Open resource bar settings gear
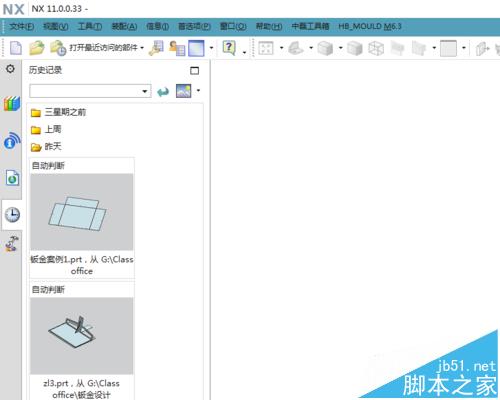Image resolution: width=500 pixels, height=400 pixels. [10, 69]
